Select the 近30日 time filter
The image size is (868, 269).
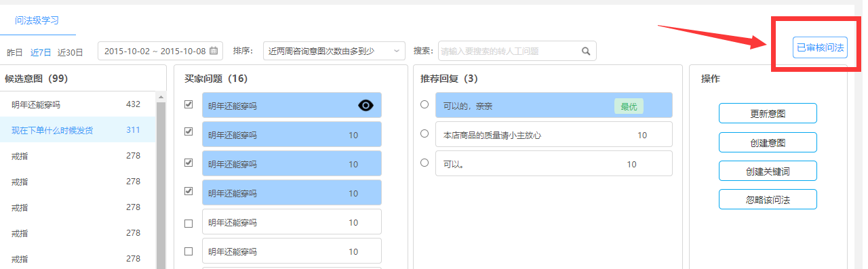71,52
